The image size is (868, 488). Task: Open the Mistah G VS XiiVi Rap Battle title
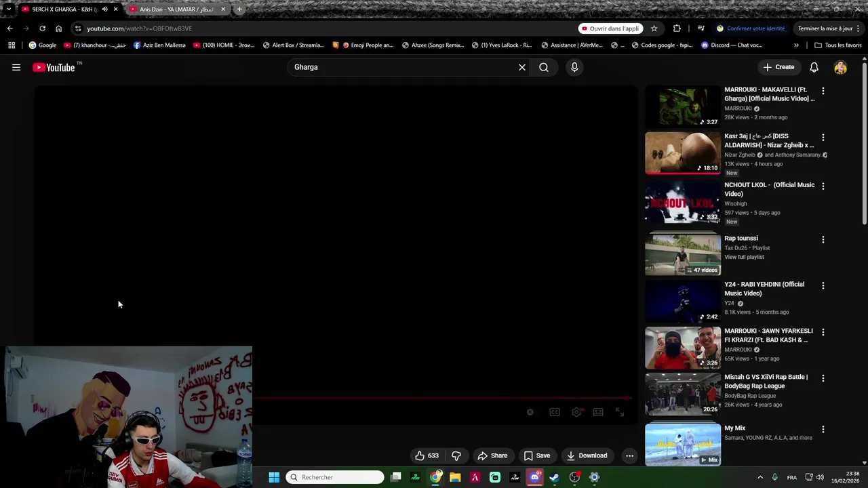(x=766, y=382)
